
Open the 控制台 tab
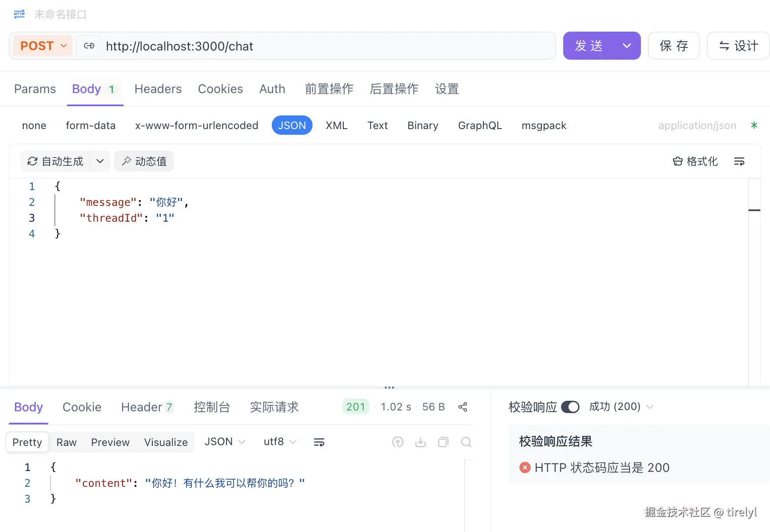(x=212, y=407)
